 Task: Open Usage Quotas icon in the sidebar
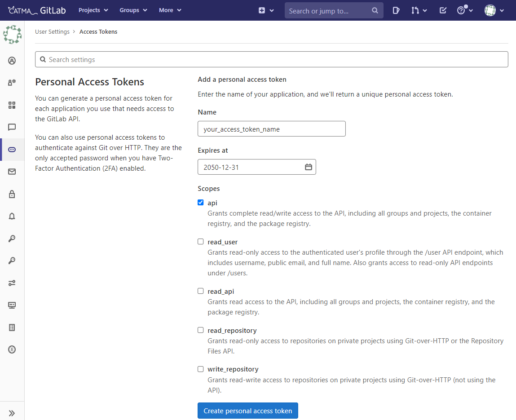point(12,349)
